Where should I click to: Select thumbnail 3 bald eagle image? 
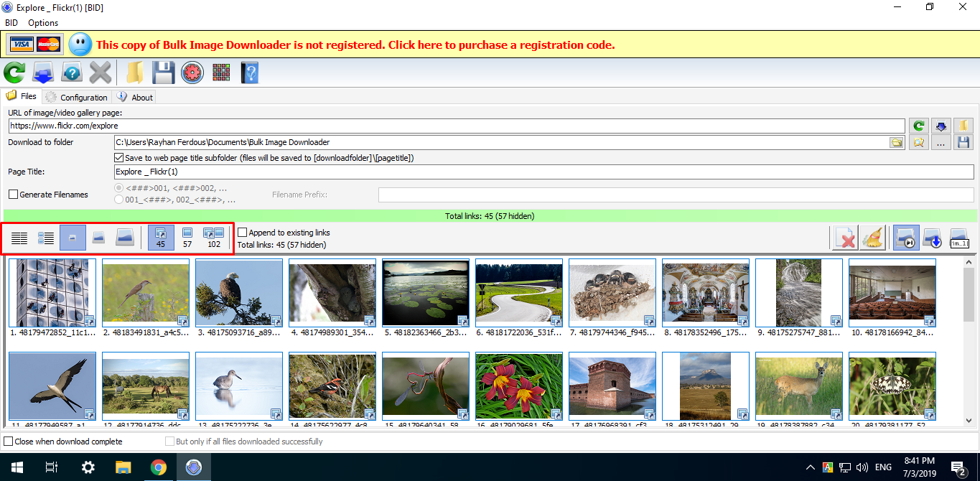tap(239, 293)
